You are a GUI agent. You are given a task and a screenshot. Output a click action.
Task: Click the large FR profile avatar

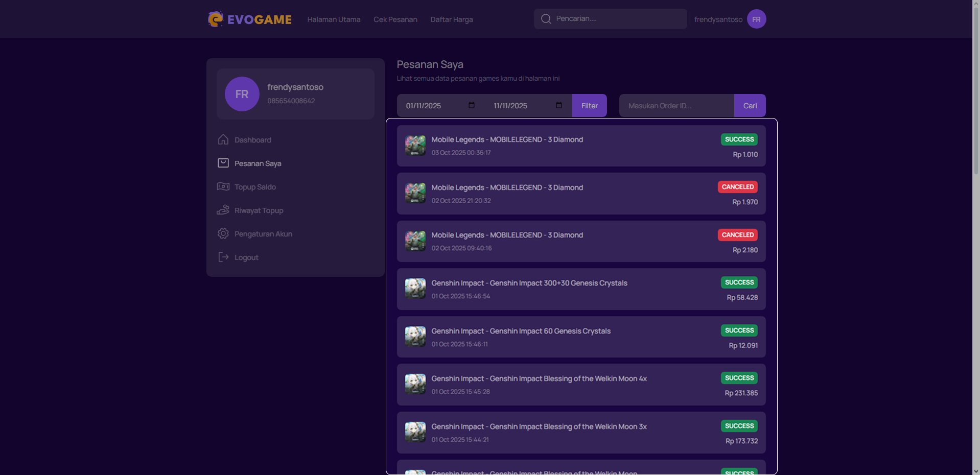(x=242, y=94)
